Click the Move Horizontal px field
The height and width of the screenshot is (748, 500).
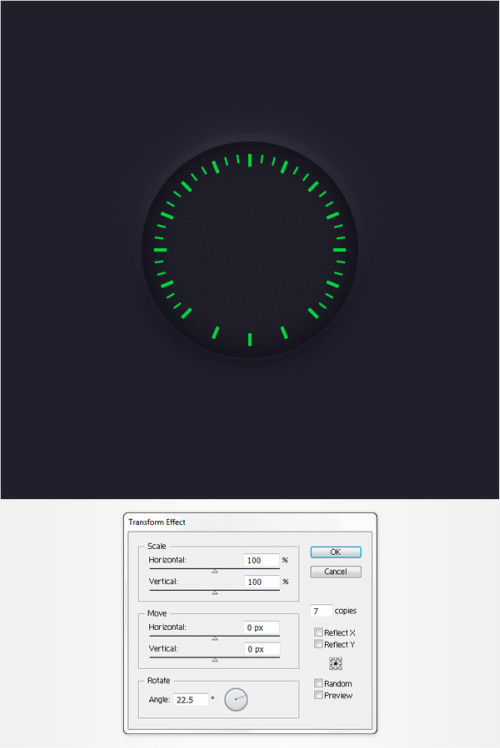click(261, 627)
